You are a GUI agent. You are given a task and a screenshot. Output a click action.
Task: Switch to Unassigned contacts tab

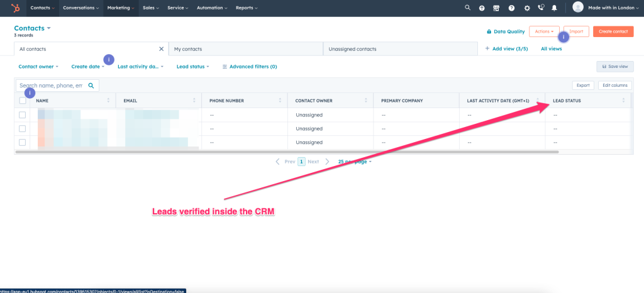tap(401, 49)
